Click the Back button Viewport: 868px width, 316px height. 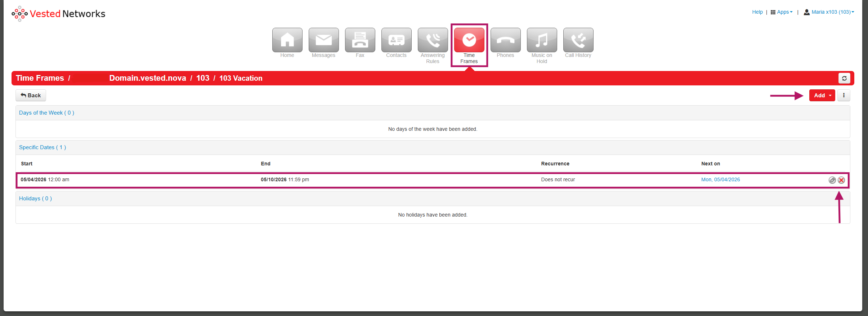31,95
